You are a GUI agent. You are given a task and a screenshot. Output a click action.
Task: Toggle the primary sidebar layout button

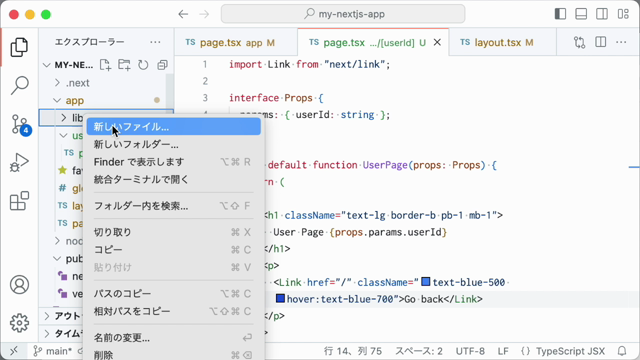[x=560, y=14]
